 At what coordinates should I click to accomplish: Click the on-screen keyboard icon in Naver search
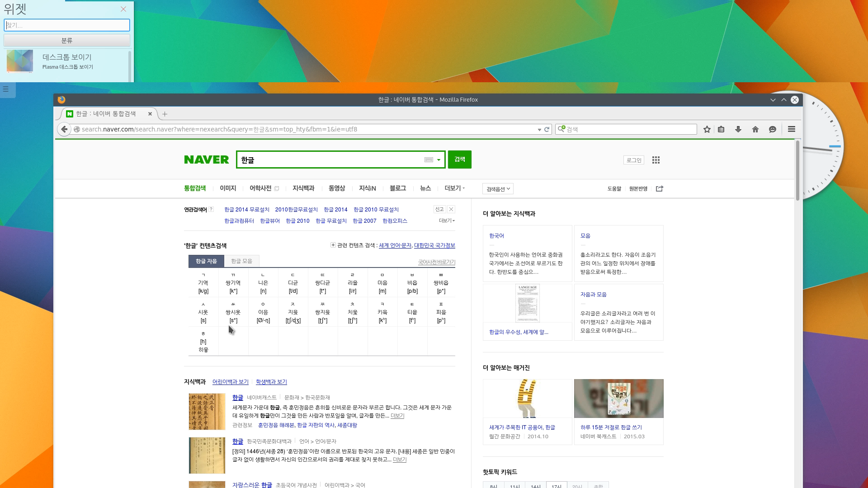[x=429, y=160]
